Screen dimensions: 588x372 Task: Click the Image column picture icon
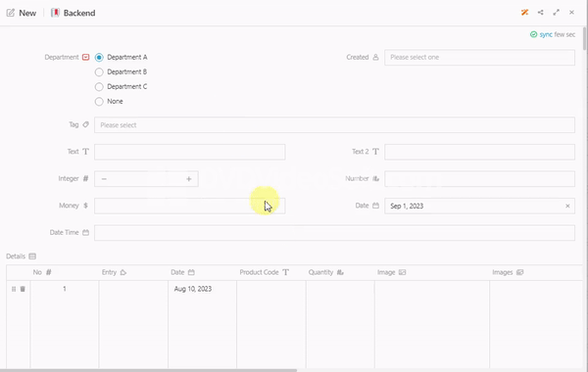tap(403, 272)
